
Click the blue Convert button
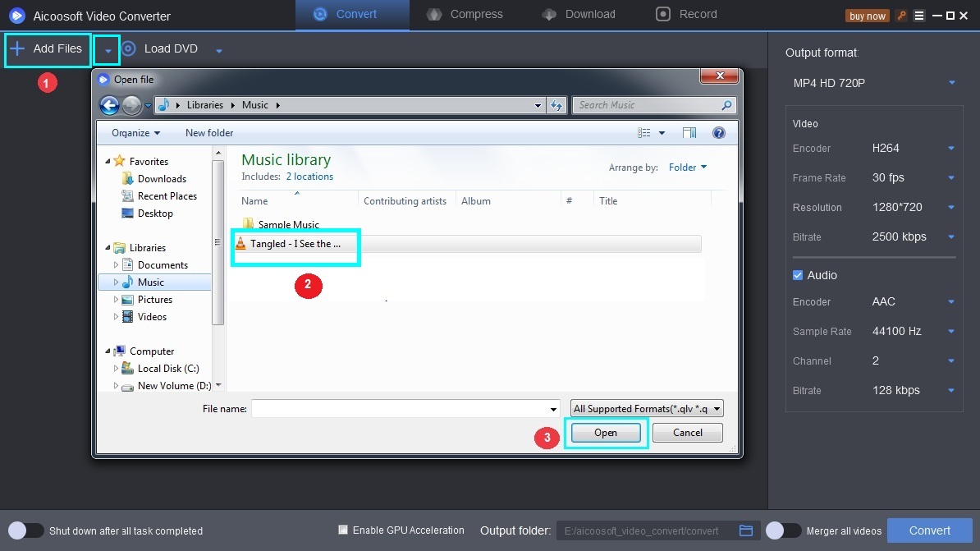pyautogui.click(x=929, y=530)
